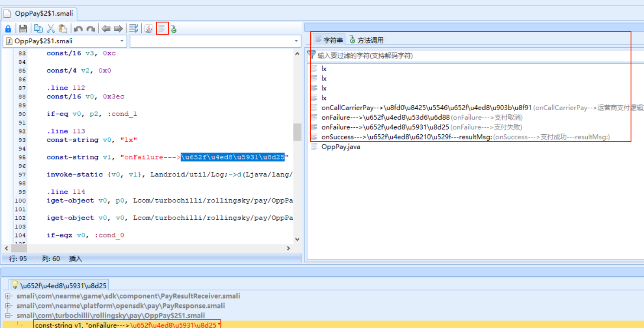The image size is (644, 328).
Task: Collapse the OppPay$2$1.smali result branch
Action: (8, 315)
